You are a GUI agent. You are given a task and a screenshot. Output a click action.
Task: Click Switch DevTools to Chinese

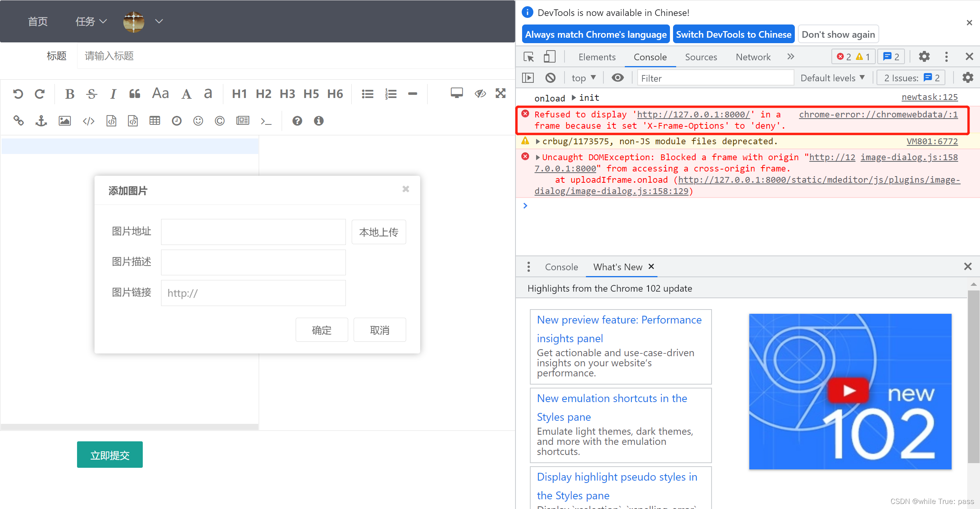pos(734,35)
